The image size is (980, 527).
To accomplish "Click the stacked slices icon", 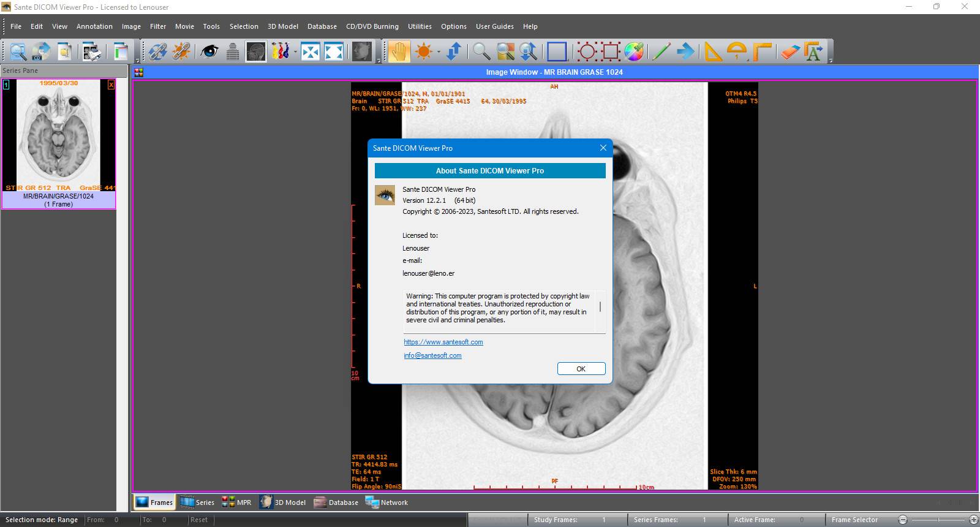I will tap(233, 51).
